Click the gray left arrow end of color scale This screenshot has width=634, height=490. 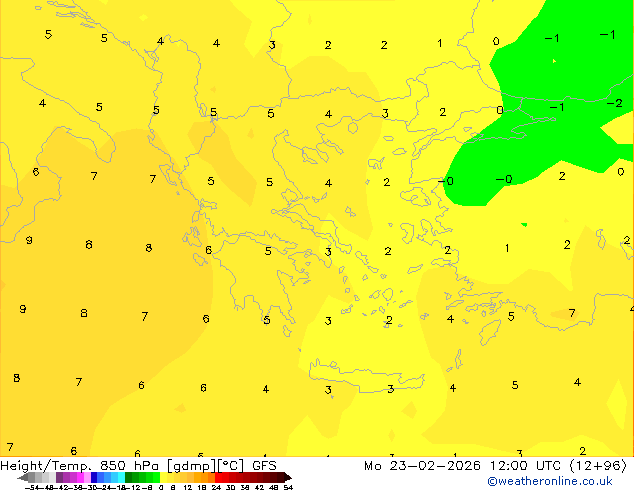tap(23, 478)
